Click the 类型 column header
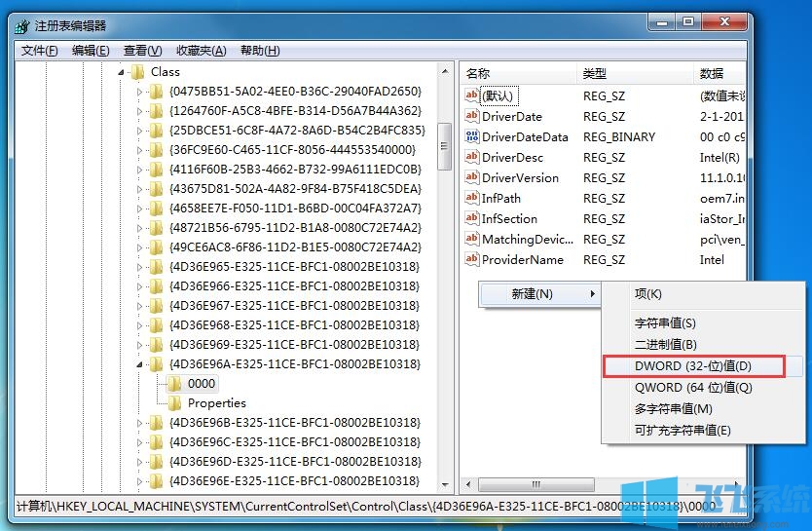Image resolution: width=812 pixels, height=531 pixels. pos(595,74)
